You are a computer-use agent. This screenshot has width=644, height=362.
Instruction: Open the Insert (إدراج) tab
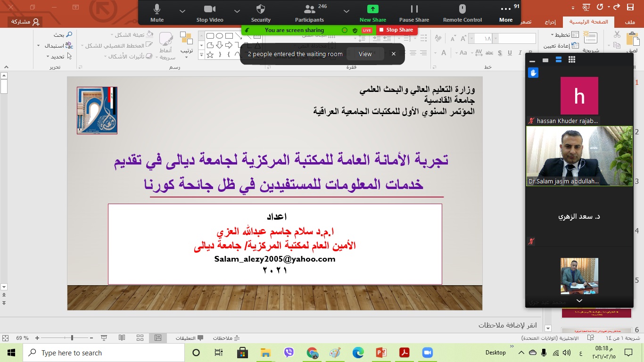point(550,22)
